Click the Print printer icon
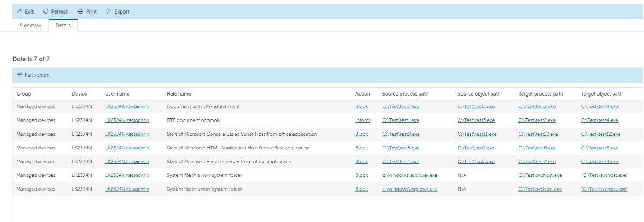The width and height of the screenshot is (644, 222). point(80,11)
